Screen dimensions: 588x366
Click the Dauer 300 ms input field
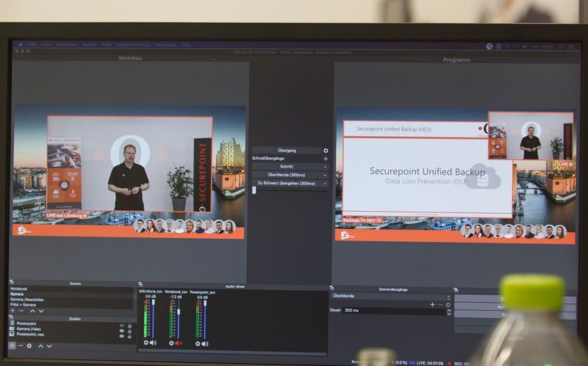394,310
